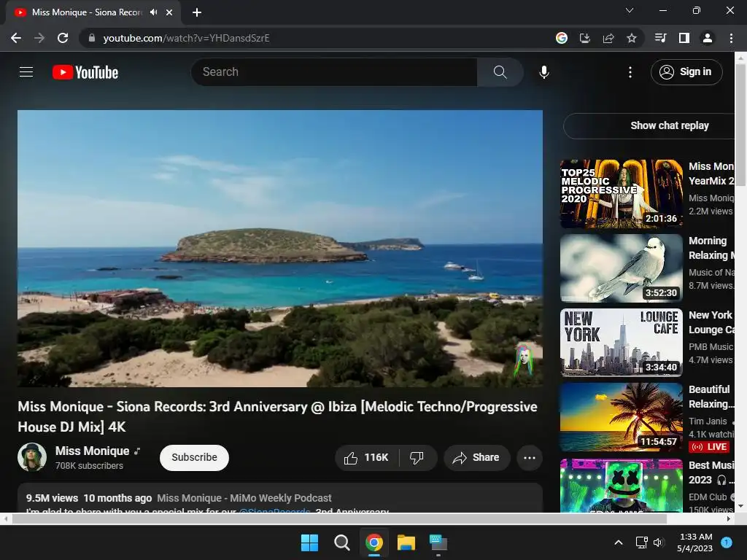This screenshot has height=560, width=747.
Task: Open more actions ellipsis under video
Action: [x=530, y=458]
